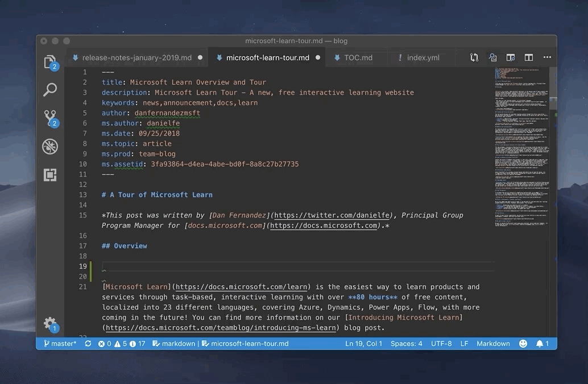This screenshot has width=588, height=384.
Task: Click the compare changes icon in editor toolbar
Action: click(474, 57)
